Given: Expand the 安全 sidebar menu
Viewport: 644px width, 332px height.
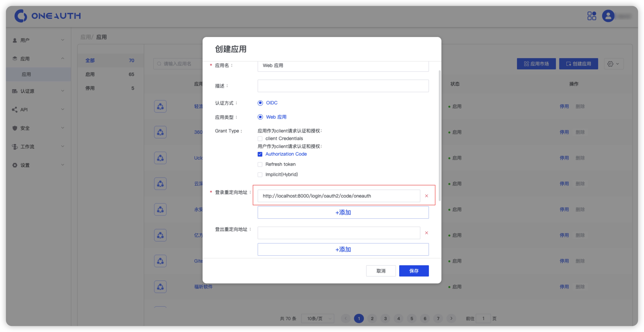Looking at the screenshot, I should coord(63,128).
